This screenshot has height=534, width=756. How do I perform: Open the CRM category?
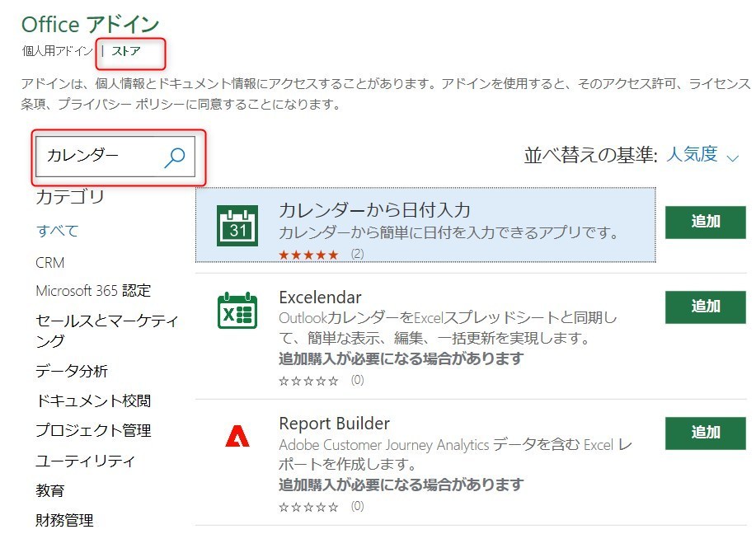(52, 262)
